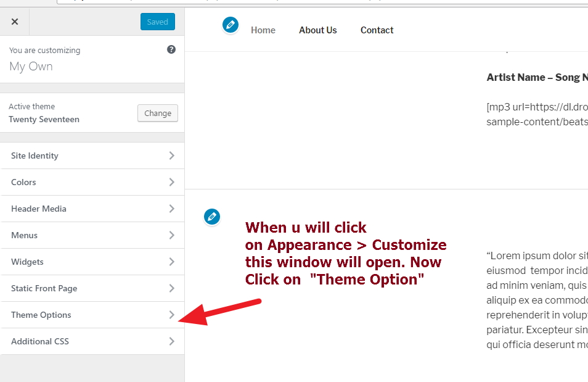Viewport: 588px width, 382px height.
Task: Click Change to switch the active theme
Action: pos(157,113)
